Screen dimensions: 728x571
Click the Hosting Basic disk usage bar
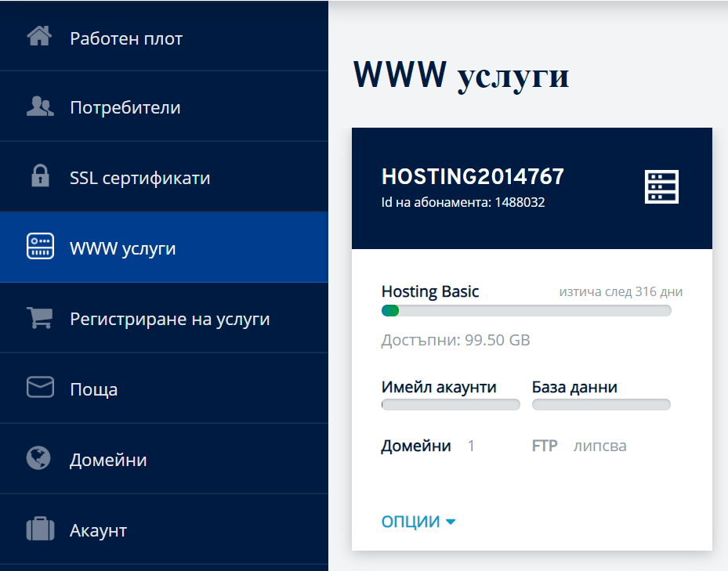point(526,311)
